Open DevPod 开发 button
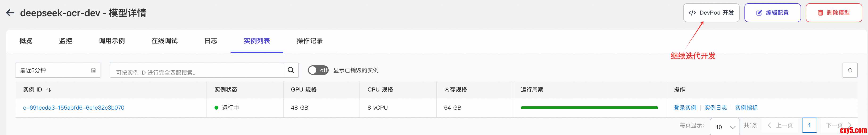Screen dimensions: 868x135 (x=711, y=13)
